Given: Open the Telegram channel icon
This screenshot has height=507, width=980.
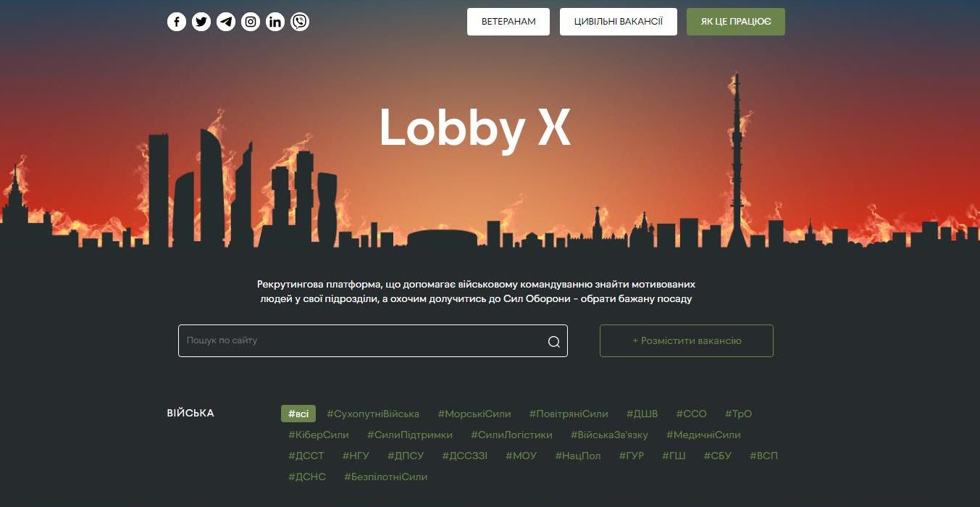Looking at the screenshot, I should pos(226,22).
